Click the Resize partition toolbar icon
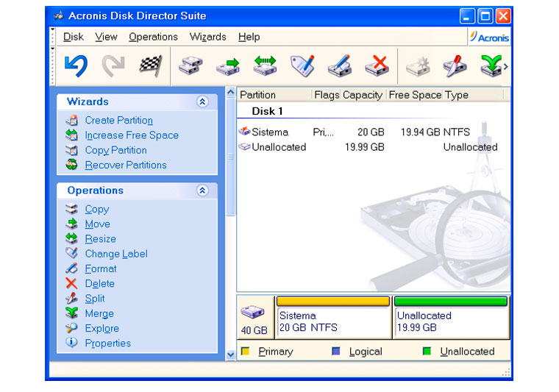Viewport: 559px width, 392px height. pos(265,66)
